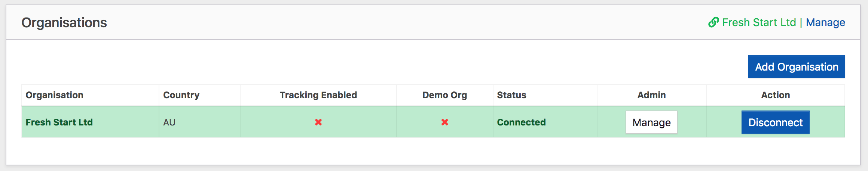The width and height of the screenshot is (868, 171).
Task: Click the Fresh Start Ltd header link
Action: click(x=759, y=22)
